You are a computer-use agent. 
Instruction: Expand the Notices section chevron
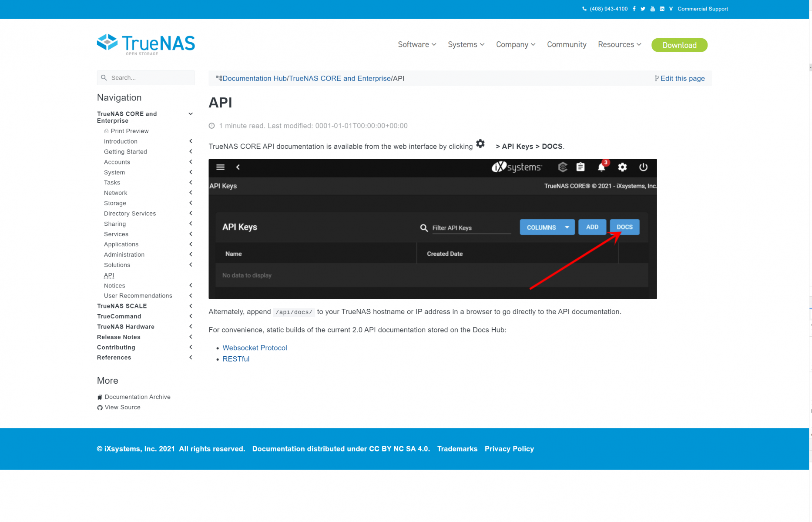[191, 285]
